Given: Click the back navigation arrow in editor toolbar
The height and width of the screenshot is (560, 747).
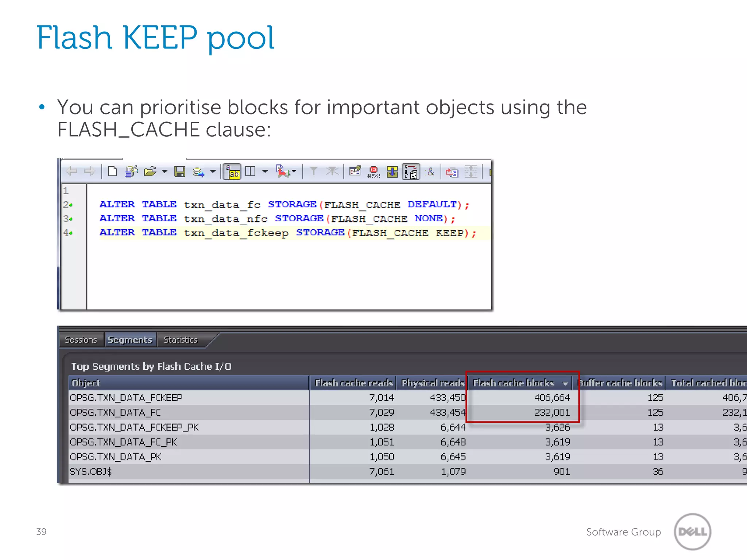Looking at the screenshot, I should 71,171.
